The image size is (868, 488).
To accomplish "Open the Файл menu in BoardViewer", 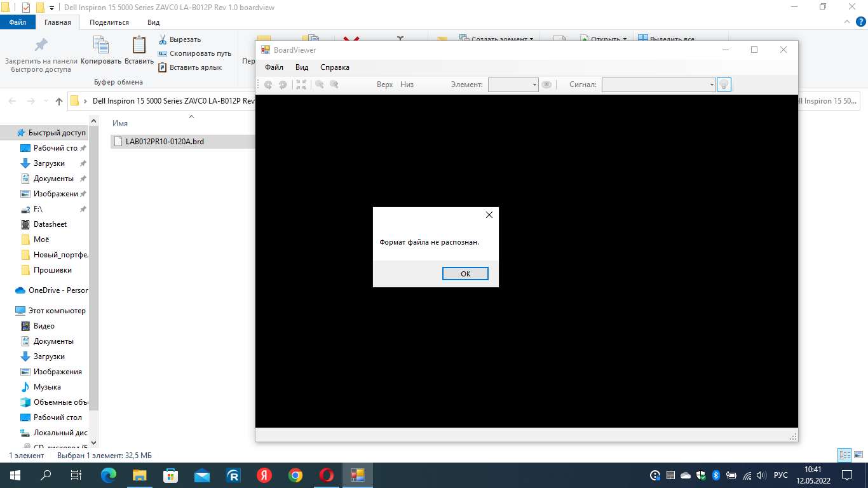I will (274, 67).
